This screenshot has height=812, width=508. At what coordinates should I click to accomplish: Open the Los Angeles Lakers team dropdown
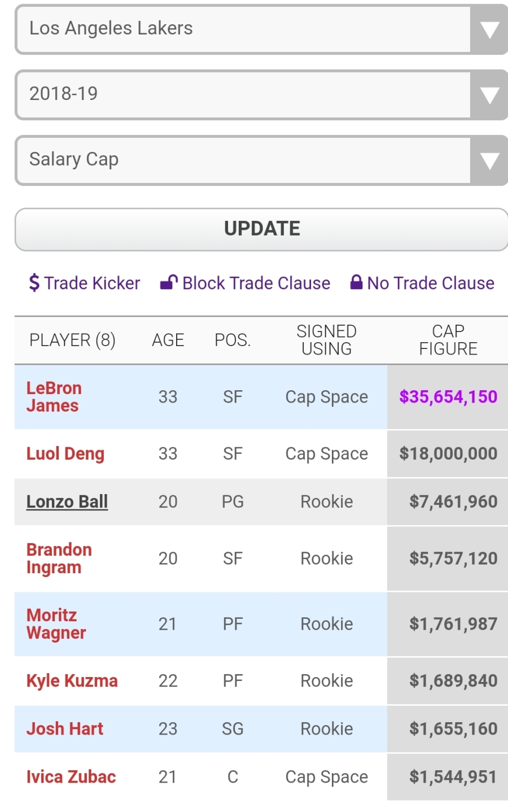click(261, 29)
